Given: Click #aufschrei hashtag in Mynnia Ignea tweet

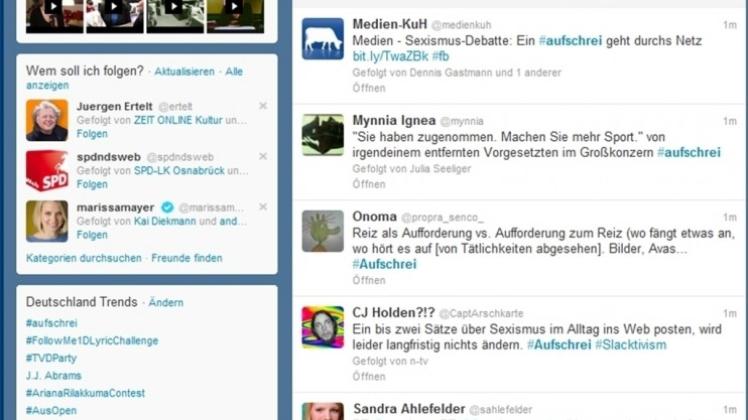Looking at the screenshot, I should 689,153.
